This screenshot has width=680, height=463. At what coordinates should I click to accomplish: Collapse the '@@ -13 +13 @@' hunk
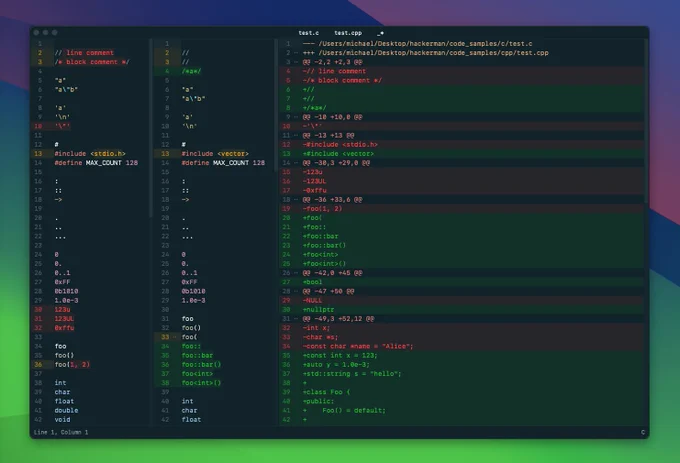pyautogui.click(x=296, y=135)
